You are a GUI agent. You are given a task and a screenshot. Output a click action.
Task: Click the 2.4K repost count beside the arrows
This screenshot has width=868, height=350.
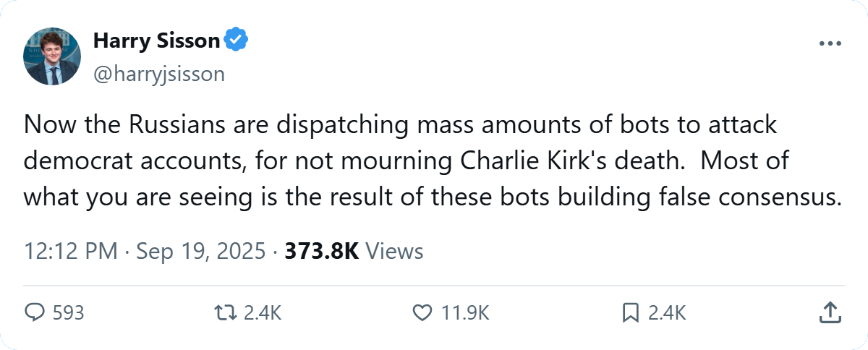(x=262, y=312)
